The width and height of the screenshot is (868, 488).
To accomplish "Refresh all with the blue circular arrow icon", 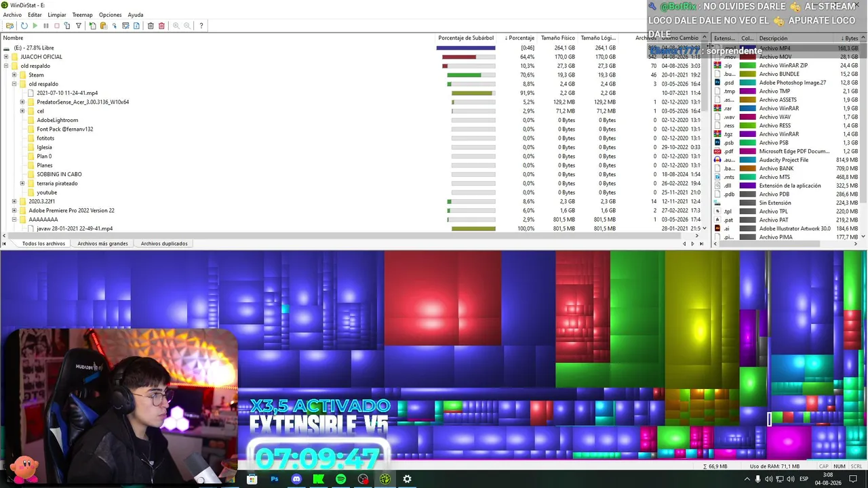I will tap(24, 26).
